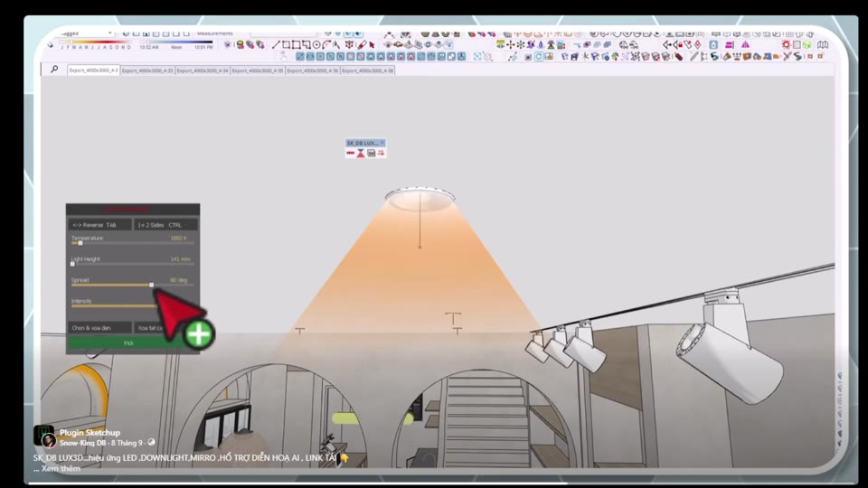Open the Plugin Sketchup page link
868x488 pixels.
(90, 433)
